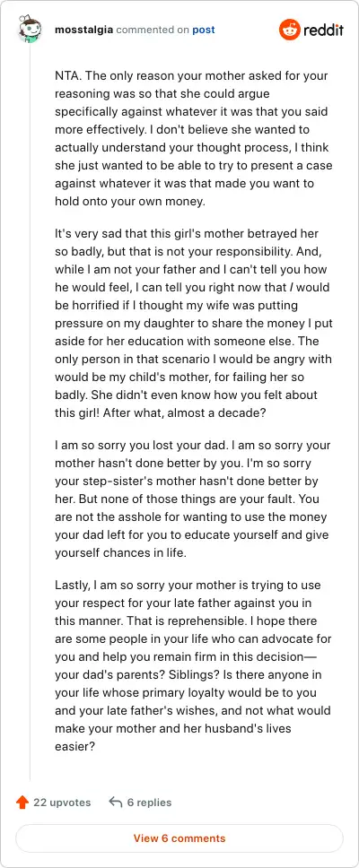Click the reply arrow icon
The width and height of the screenshot is (359, 868).
tap(115, 803)
